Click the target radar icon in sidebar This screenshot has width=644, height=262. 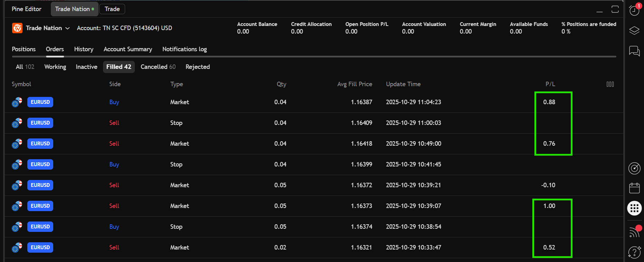[634, 169]
